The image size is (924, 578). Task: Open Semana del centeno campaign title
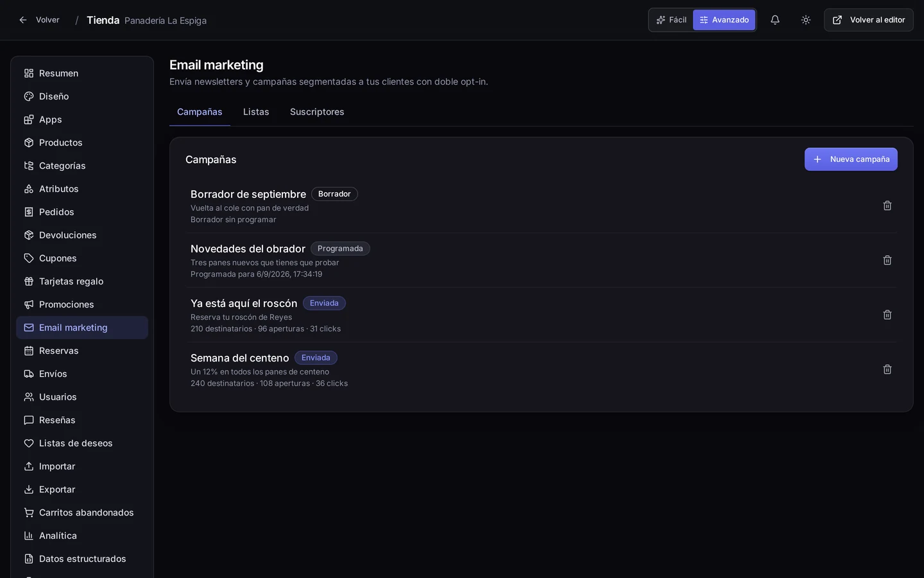tap(240, 358)
